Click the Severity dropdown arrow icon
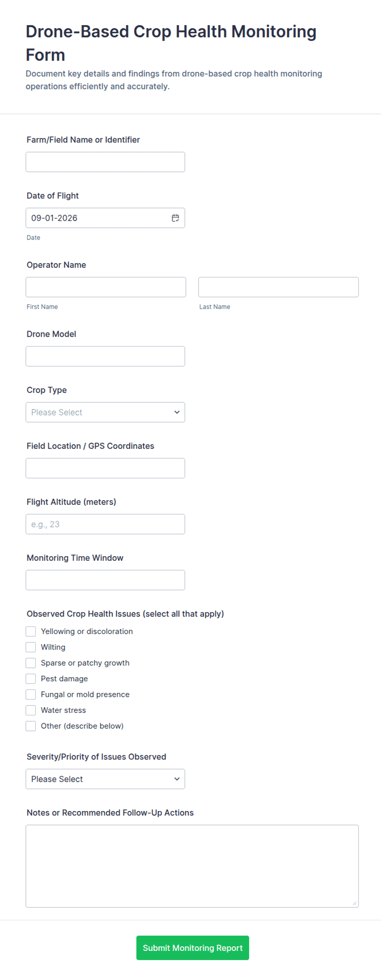 click(x=177, y=779)
